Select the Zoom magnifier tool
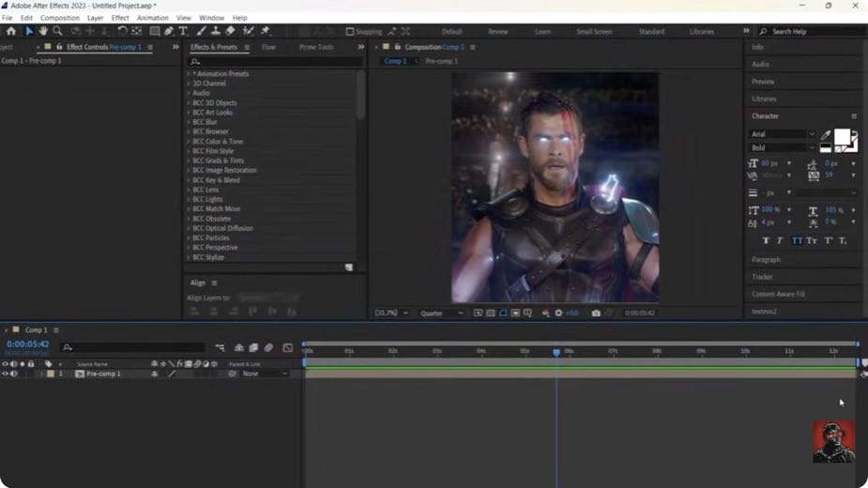This screenshot has width=868, height=488. tap(57, 31)
